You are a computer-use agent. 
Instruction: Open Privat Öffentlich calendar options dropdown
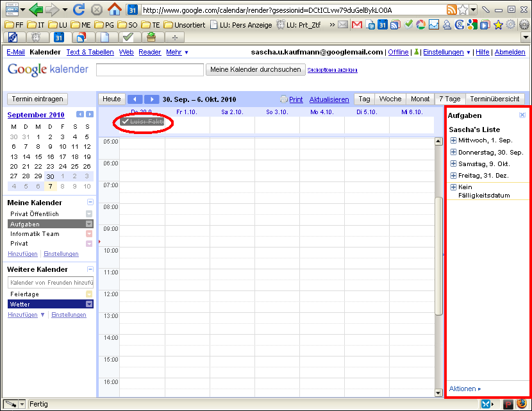pos(89,214)
